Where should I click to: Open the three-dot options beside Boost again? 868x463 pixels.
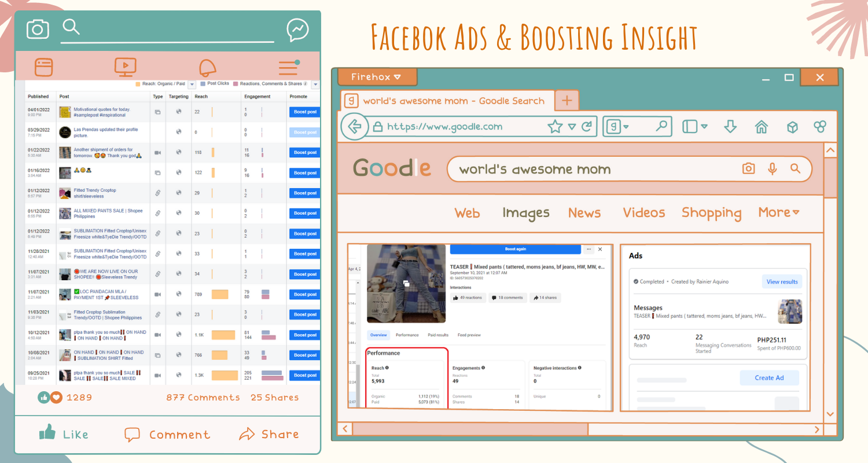pos(589,249)
